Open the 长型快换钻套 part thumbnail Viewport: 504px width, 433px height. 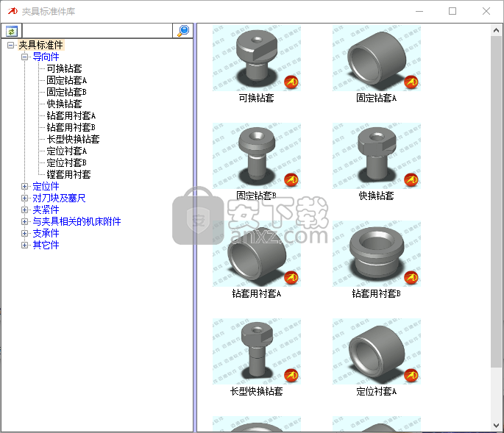(257, 351)
